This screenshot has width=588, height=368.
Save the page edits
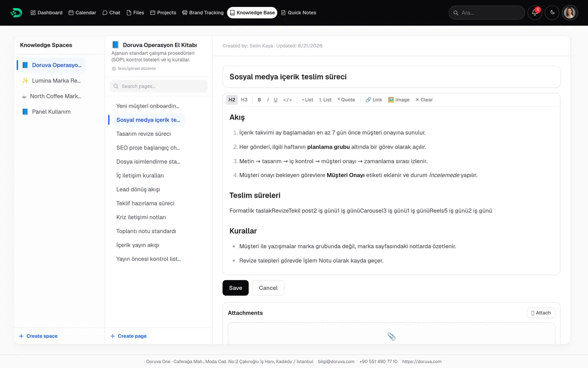(236, 288)
